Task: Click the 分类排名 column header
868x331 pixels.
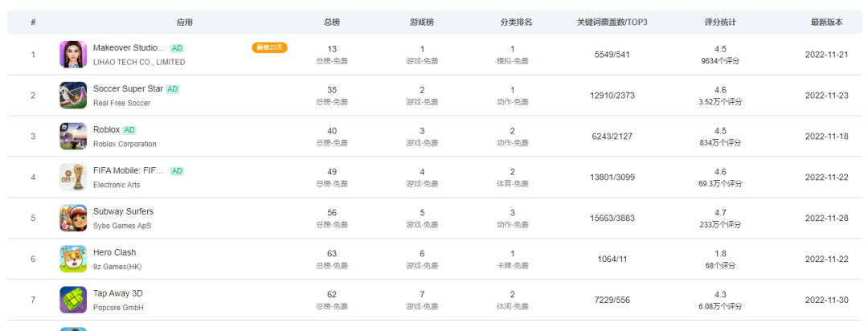Action: pos(516,22)
